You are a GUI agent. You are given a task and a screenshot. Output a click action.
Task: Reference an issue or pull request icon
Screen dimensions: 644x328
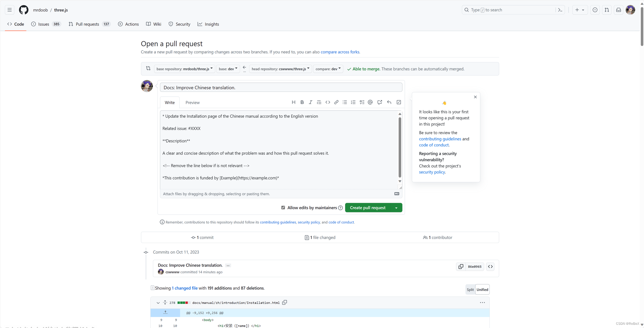(380, 102)
